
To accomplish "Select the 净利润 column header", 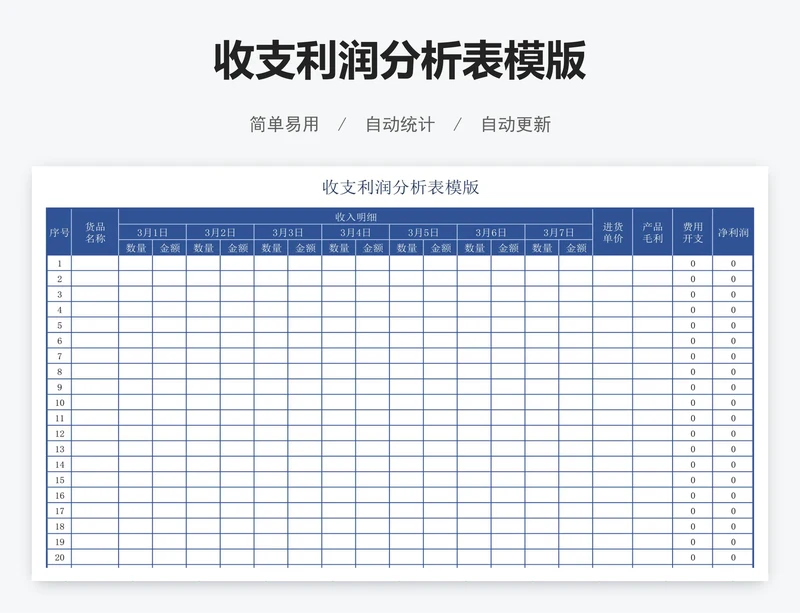I will pos(733,233).
